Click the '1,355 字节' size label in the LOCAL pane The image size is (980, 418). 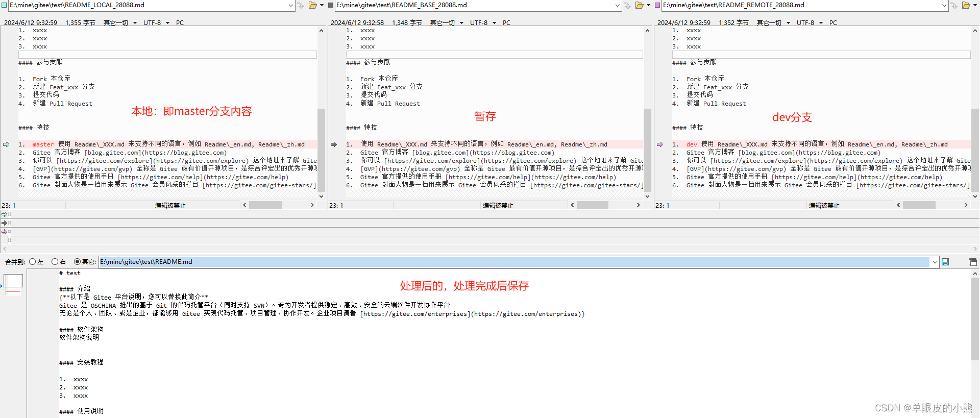(x=80, y=23)
